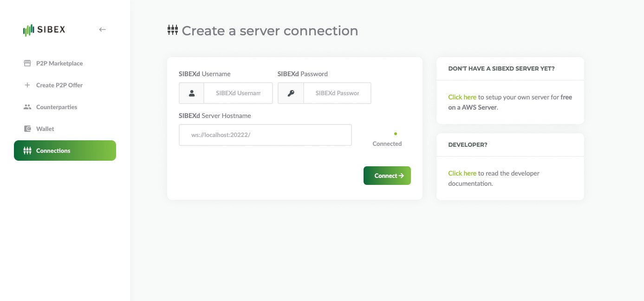Click the SIBEX logo
This screenshot has height=301, width=644.
(44, 30)
